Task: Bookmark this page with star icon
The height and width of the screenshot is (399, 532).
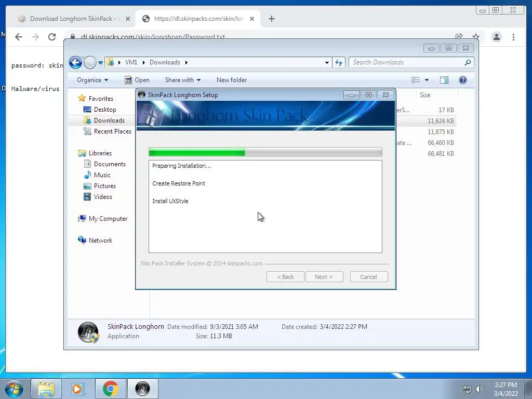Action: coord(476,37)
